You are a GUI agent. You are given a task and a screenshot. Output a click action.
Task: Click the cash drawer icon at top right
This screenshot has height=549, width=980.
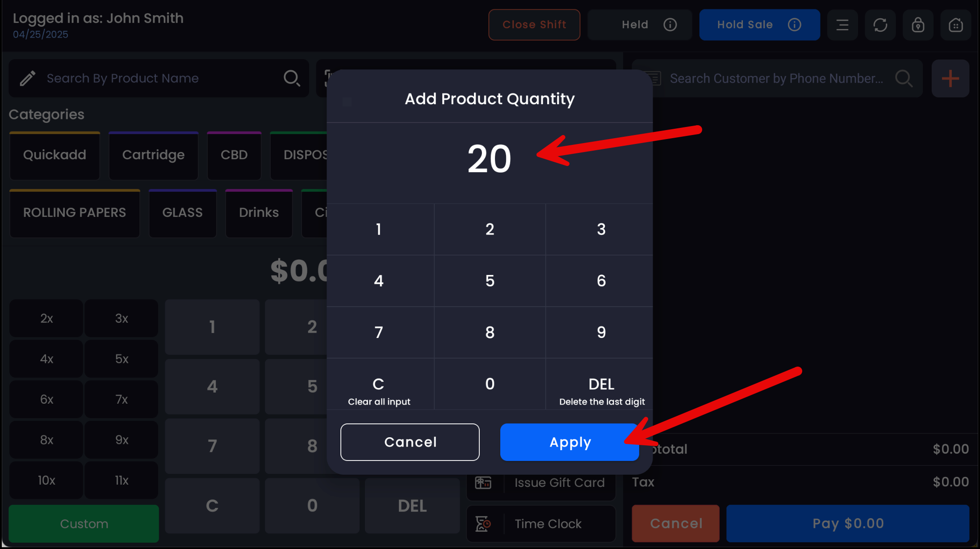tap(955, 25)
